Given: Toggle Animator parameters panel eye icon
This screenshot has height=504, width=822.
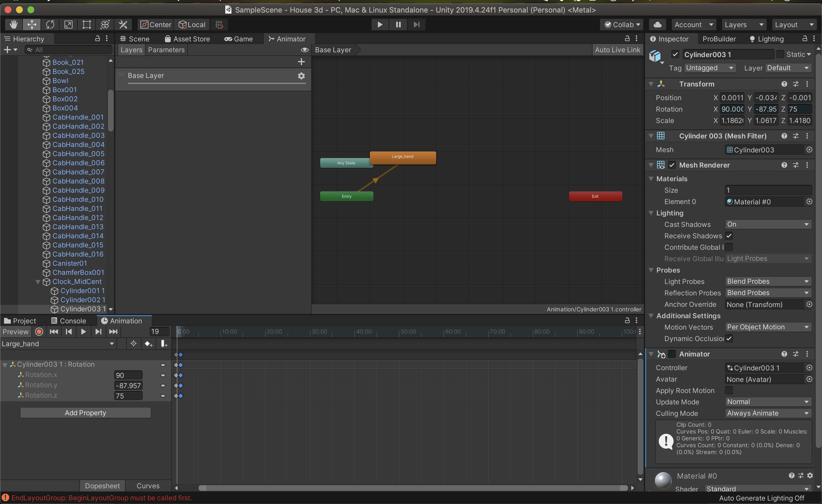Looking at the screenshot, I should [x=305, y=50].
